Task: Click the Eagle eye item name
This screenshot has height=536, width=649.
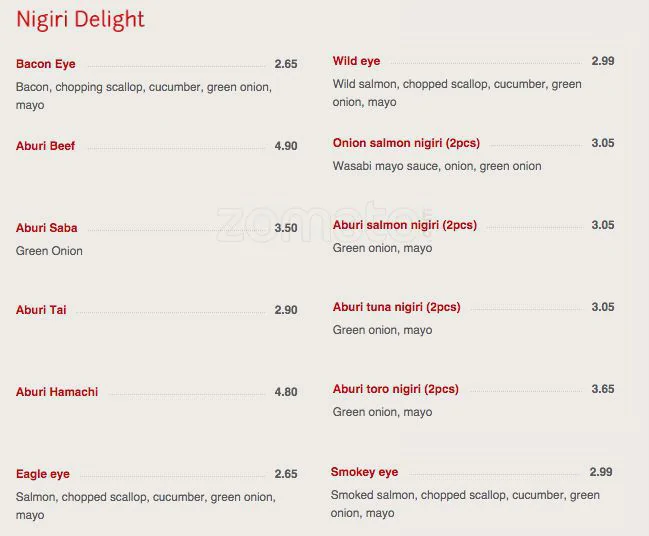Action: point(43,474)
